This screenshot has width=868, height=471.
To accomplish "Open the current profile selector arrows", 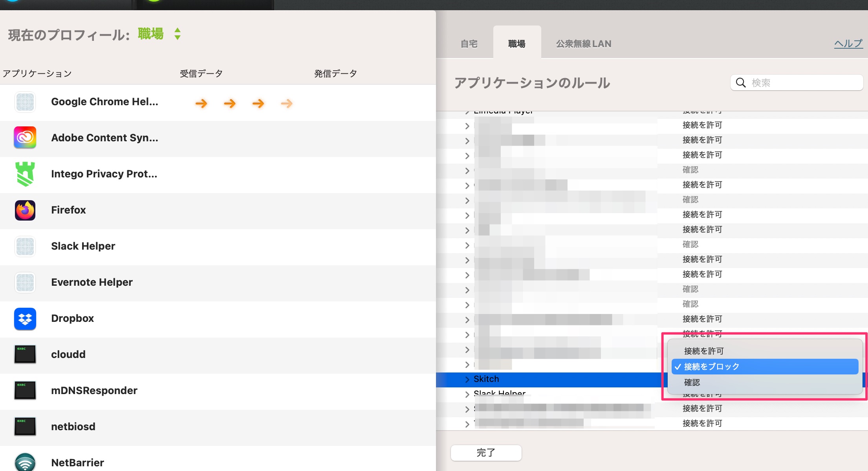I will click(x=178, y=34).
